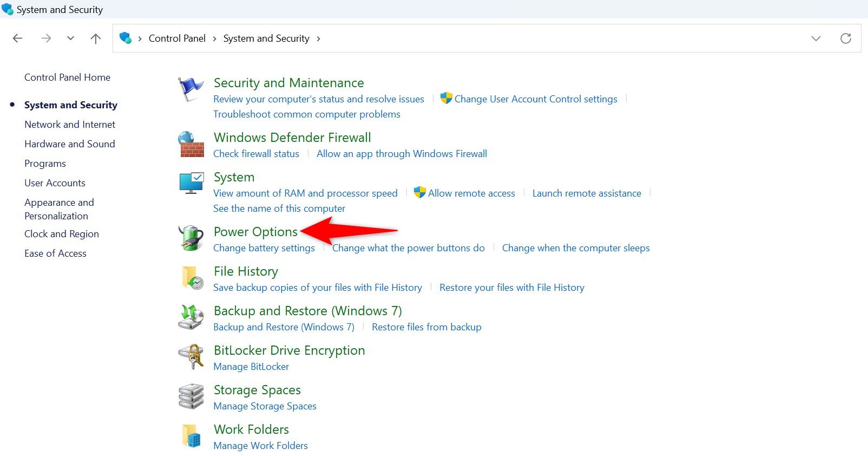
Task: Click the Power Options battery icon
Action: pyautogui.click(x=191, y=238)
